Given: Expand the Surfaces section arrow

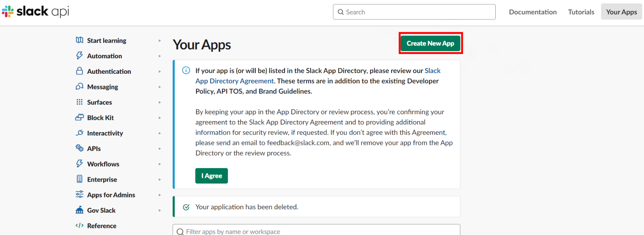Looking at the screenshot, I should point(160,102).
